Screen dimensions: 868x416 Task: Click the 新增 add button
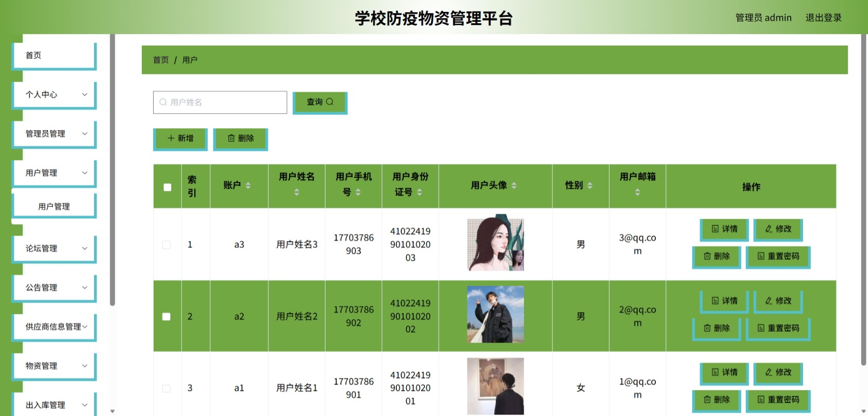click(180, 139)
